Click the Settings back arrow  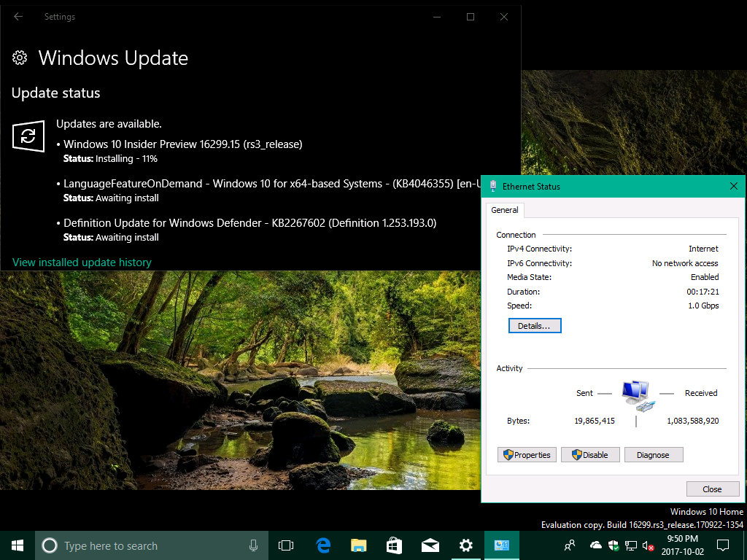point(18,17)
